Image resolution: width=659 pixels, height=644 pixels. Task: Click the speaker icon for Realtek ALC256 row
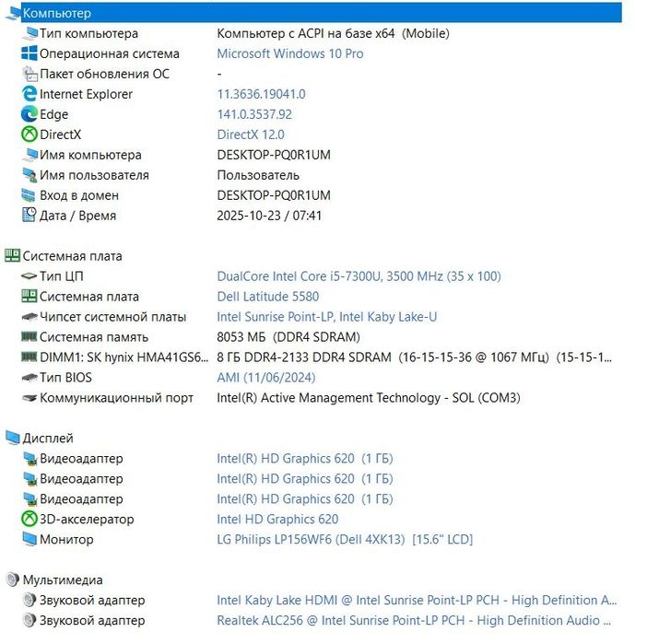coord(29,620)
